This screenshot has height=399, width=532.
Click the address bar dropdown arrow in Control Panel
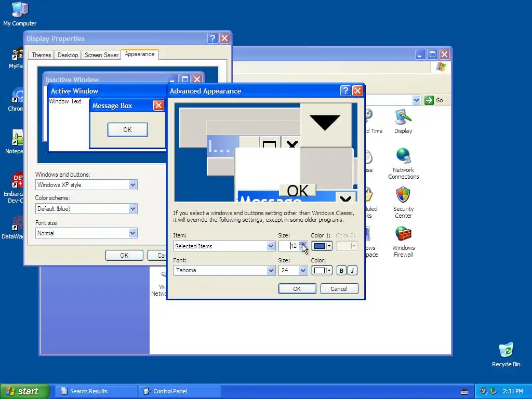pyautogui.click(x=416, y=100)
